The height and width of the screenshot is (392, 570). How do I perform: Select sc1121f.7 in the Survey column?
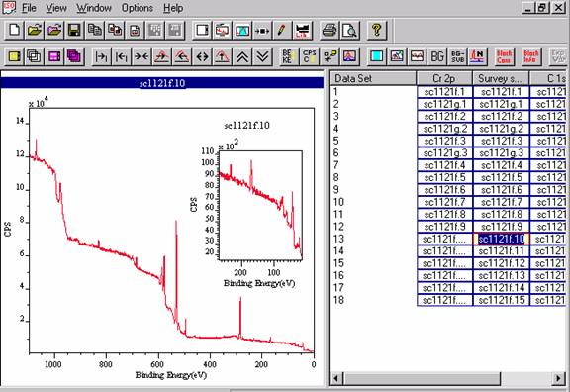[502, 202]
